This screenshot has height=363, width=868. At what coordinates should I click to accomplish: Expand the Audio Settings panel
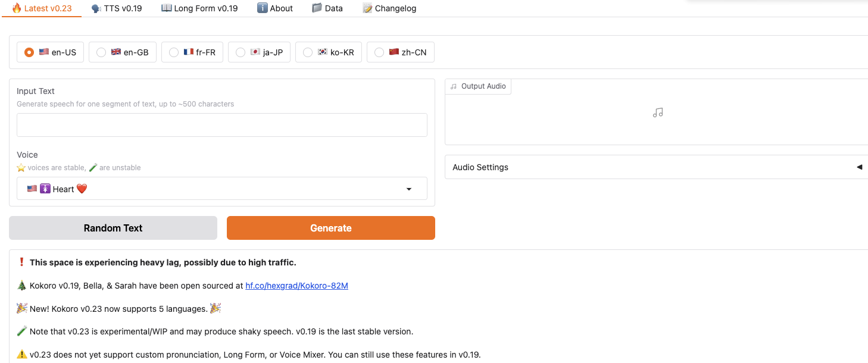[655, 167]
